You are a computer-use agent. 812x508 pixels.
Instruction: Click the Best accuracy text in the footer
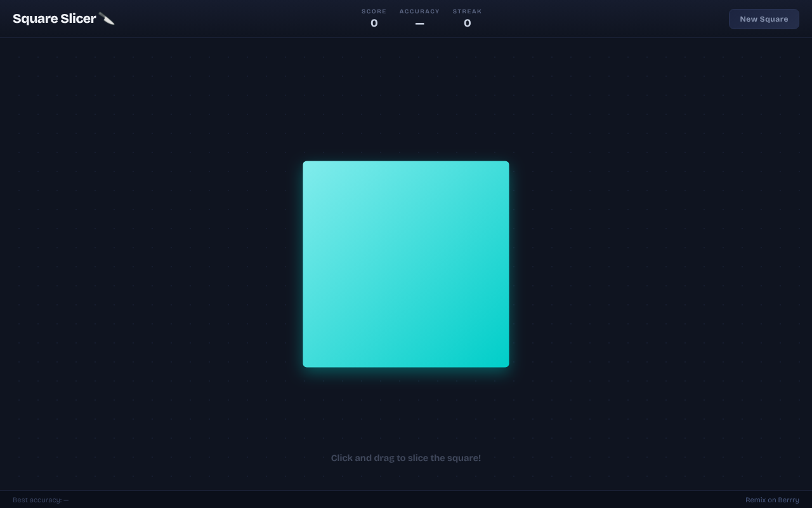click(41, 500)
